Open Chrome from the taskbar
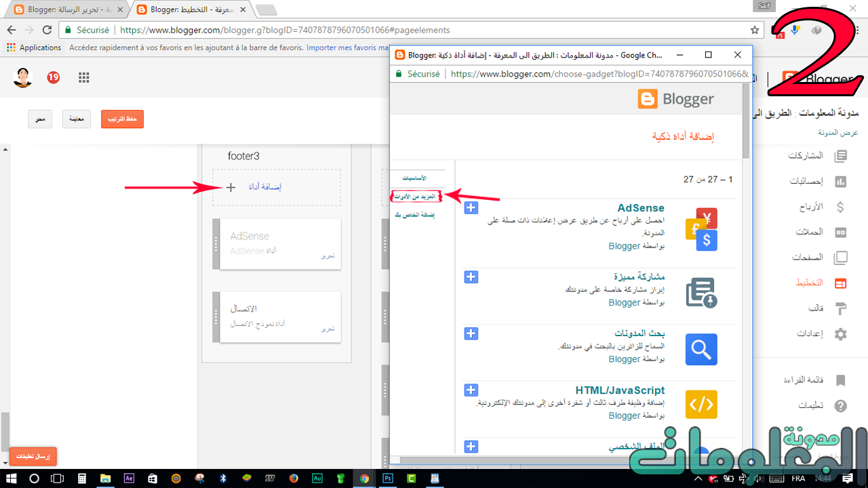This screenshot has height=488, width=868. 364,478
